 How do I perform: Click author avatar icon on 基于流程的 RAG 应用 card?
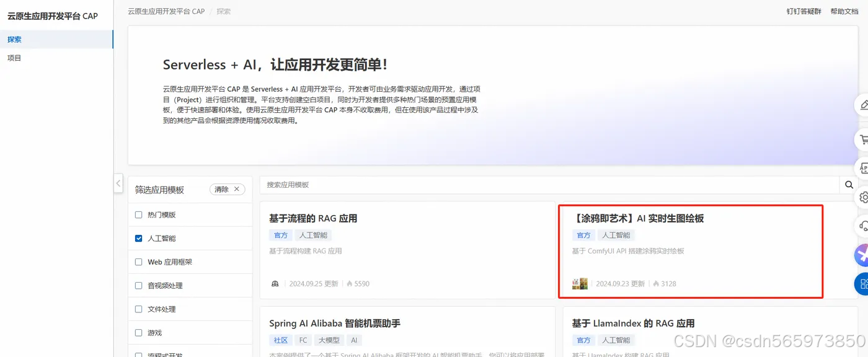point(275,284)
